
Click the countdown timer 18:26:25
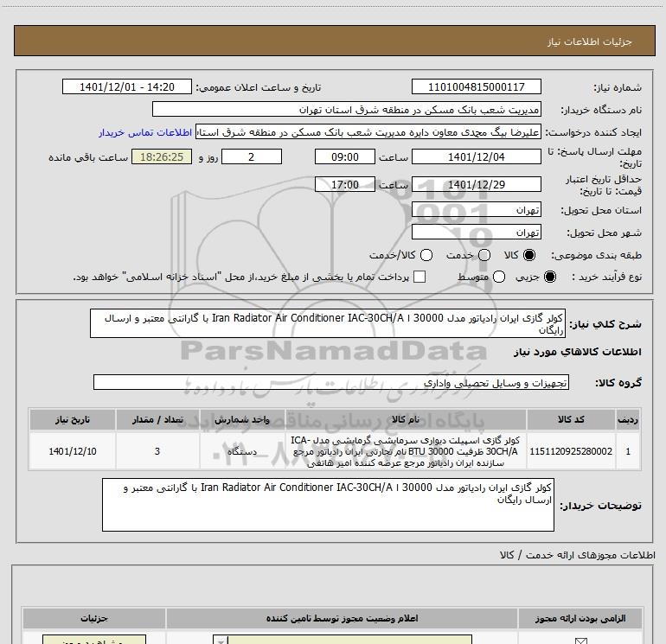coord(162,156)
